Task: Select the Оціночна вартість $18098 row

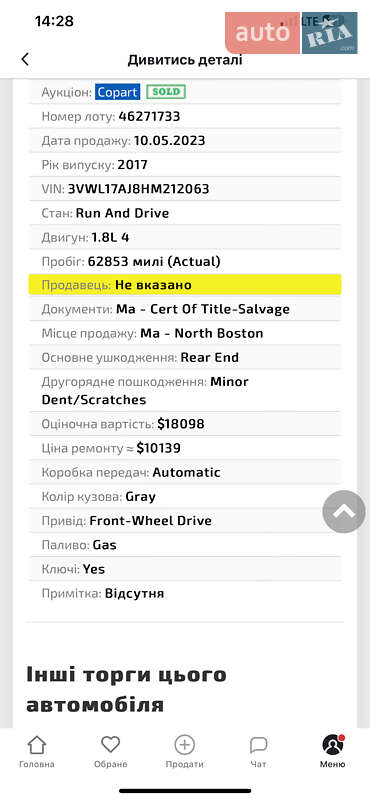Action: 185,424
